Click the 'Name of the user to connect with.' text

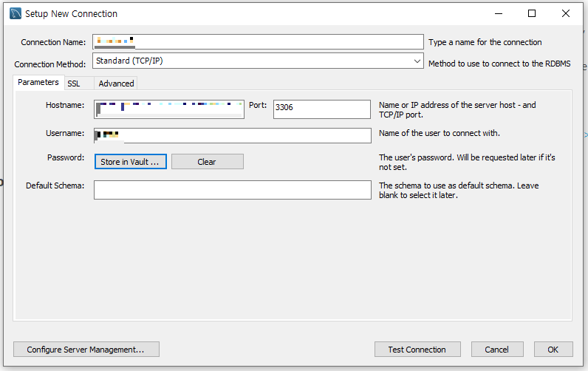click(439, 133)
